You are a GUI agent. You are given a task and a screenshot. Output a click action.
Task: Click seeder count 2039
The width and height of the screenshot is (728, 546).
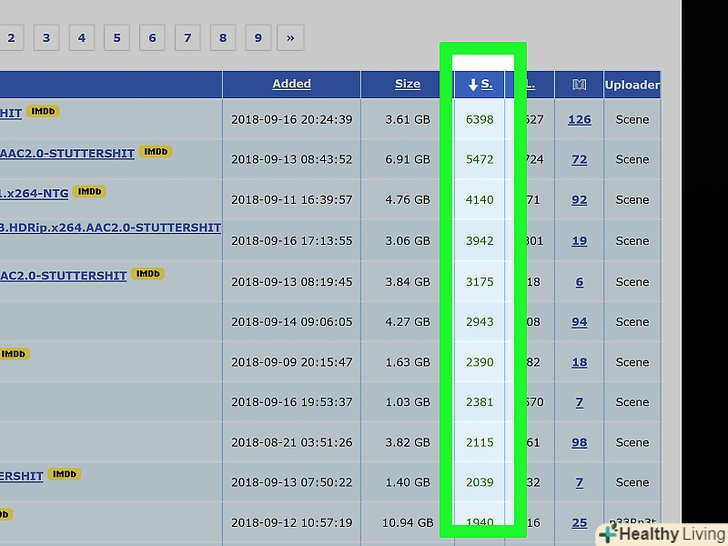[480, 483]
